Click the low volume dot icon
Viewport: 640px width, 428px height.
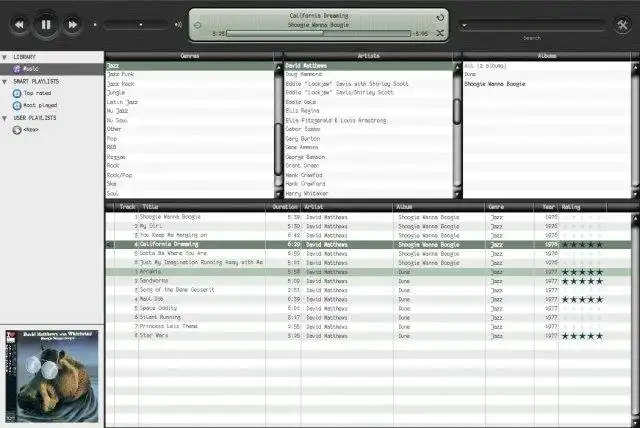95,25
